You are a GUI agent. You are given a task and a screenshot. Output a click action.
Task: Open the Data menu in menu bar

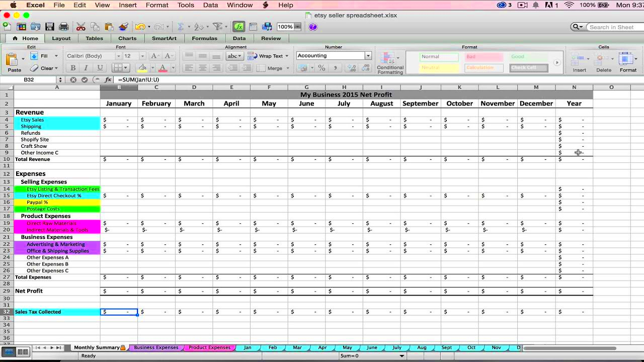[x=210, y=5]
